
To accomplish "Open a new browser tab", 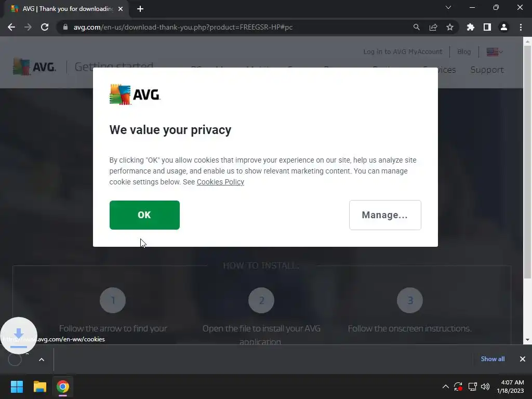I will 140,9.
